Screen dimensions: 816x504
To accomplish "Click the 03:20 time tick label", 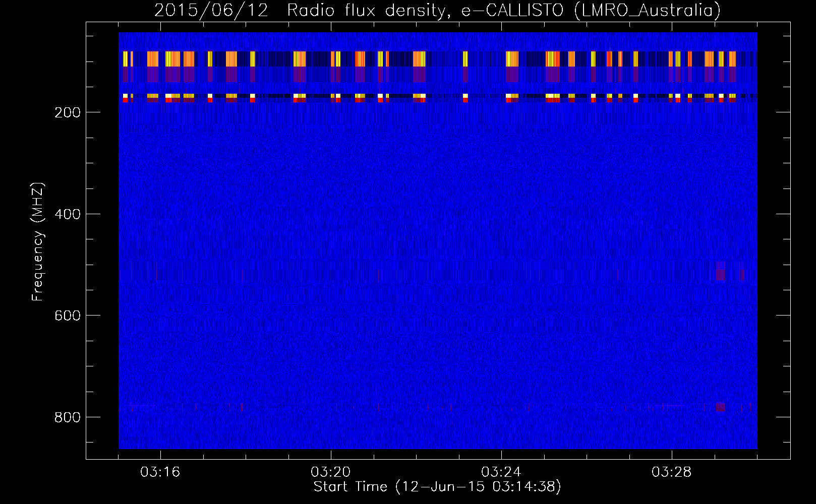I will point(331,472).
